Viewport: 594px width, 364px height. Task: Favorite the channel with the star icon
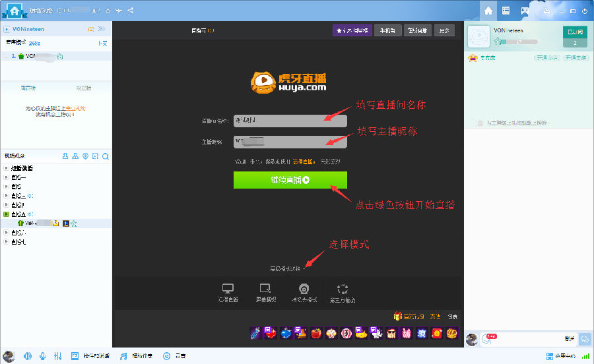[108, 11]
